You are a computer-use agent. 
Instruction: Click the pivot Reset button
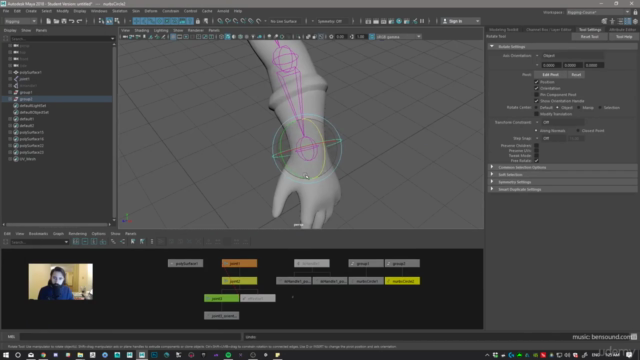point(576,75)
